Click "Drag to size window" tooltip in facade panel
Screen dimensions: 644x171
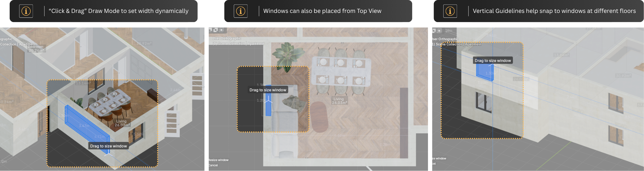493,60
